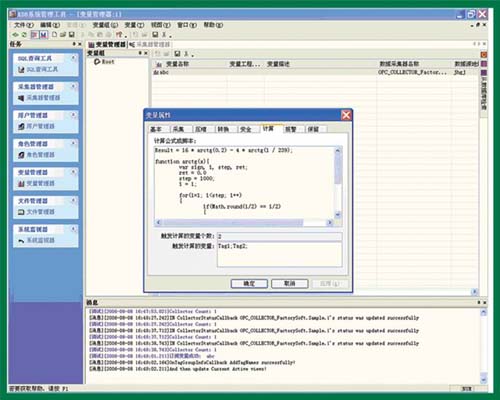
Task: Click inside the 计算公式或脚本 script editor
Action: point(244,183)
